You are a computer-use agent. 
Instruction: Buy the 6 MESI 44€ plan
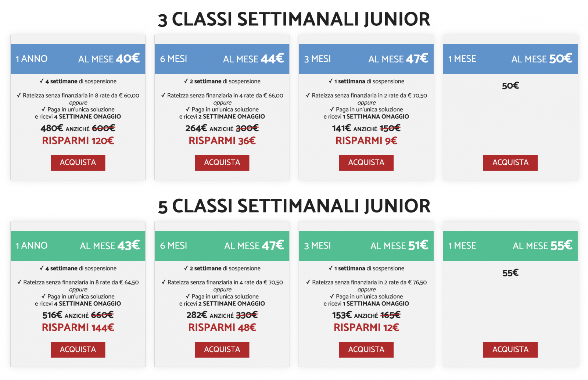222,162
